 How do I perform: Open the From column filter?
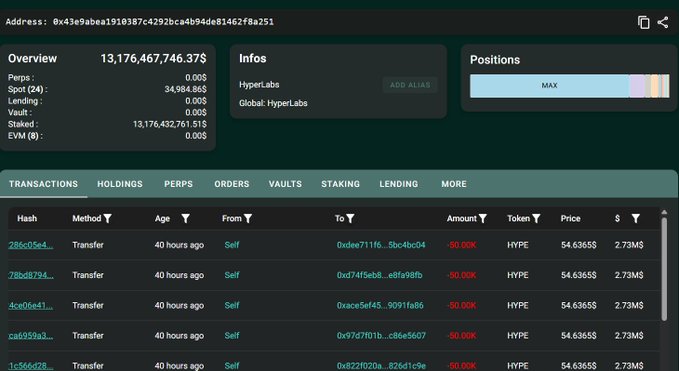248,219
